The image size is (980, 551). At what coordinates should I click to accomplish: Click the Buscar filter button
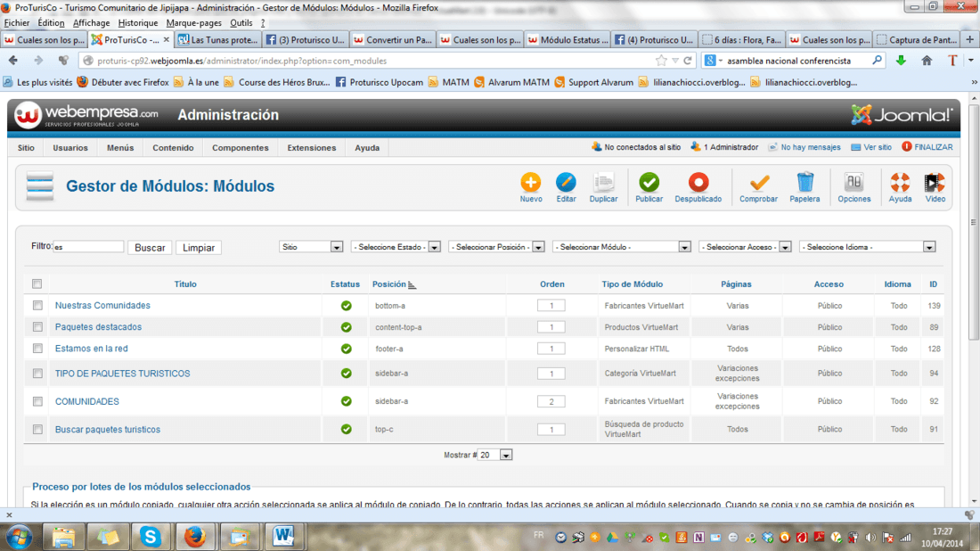pyautogui.click(x=150, y=248)
